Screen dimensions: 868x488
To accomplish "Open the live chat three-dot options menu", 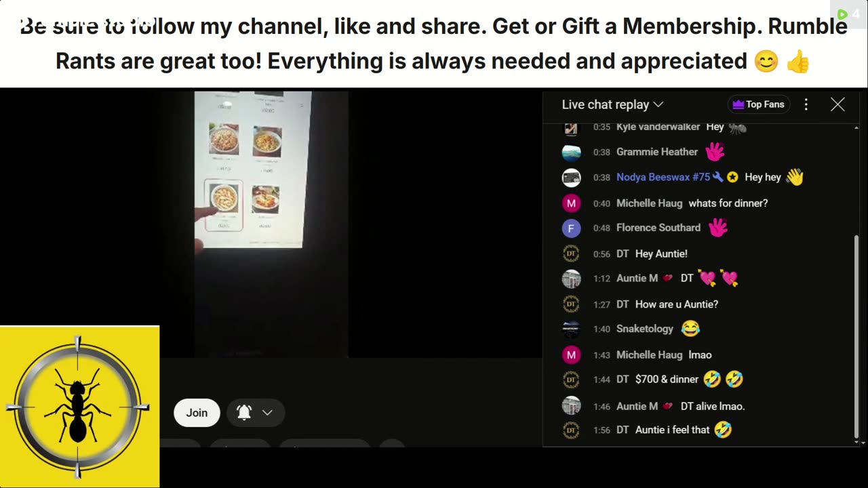I will click(806, 104).
